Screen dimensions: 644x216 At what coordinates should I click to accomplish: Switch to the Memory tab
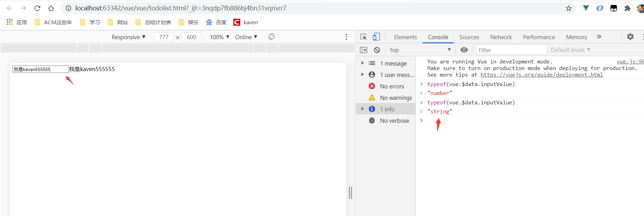[576, 37]
